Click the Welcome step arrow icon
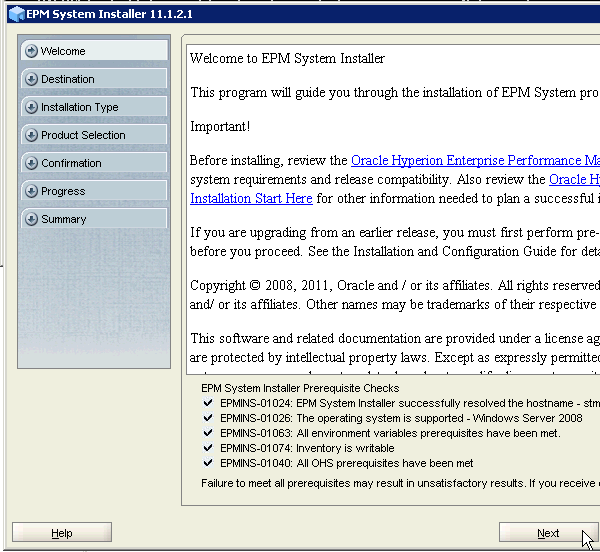The image size is (600, 552). (31, 51)
